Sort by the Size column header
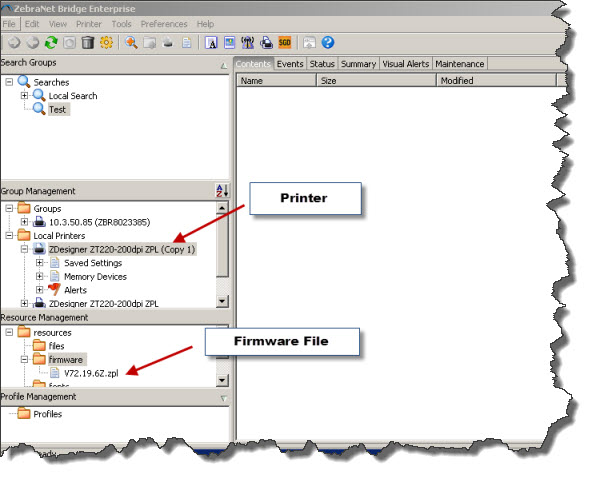Image resolution: width=594 pixels, height=480 pixels. 376,81
